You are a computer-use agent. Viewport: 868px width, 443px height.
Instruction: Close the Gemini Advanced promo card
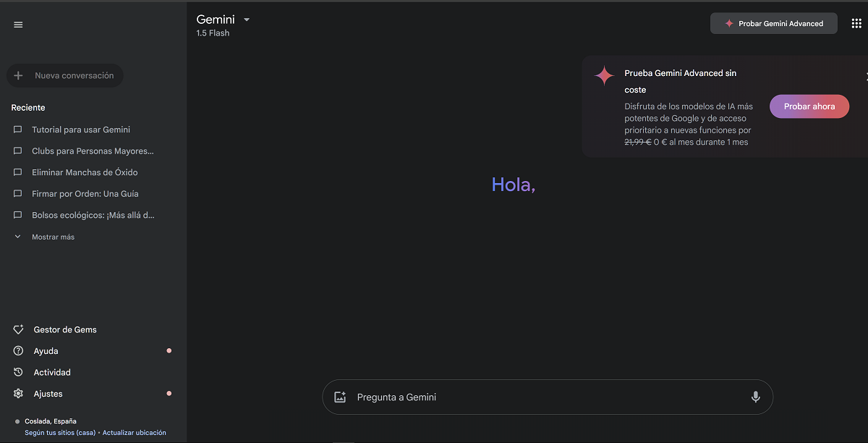point(866,76)
